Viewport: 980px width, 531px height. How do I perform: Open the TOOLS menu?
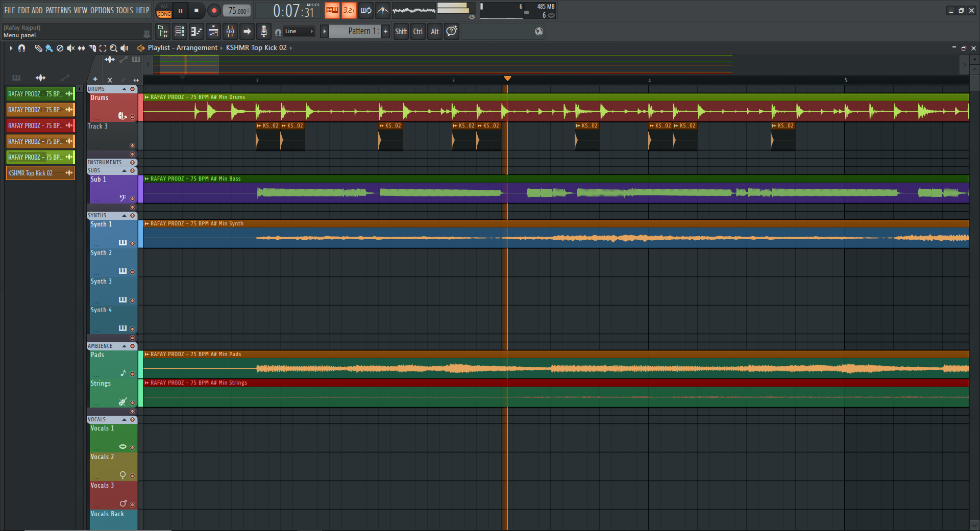pyautogui.click(x=125, y=10)
